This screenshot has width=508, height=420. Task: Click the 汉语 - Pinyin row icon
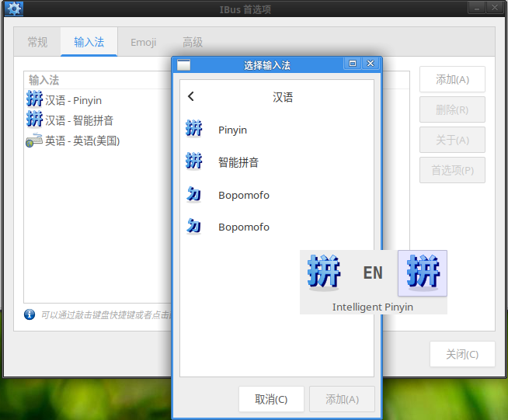(34, 99)
